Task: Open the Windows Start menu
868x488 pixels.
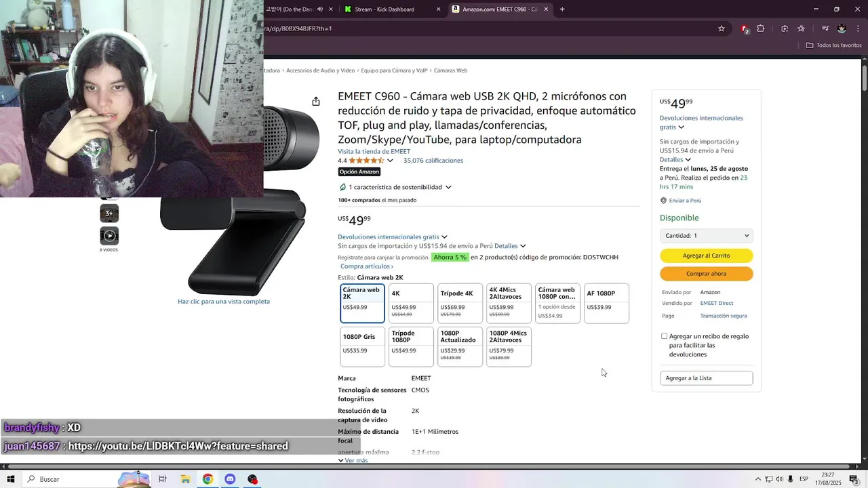Action: (x=11, y=479)
